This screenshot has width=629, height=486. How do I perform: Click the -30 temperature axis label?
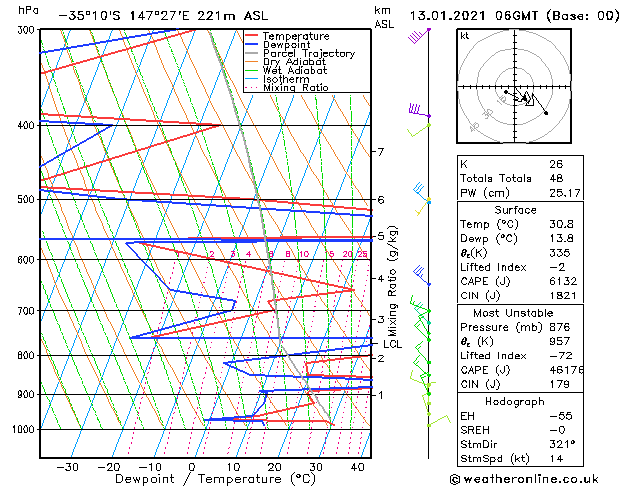tap(67, 467)
